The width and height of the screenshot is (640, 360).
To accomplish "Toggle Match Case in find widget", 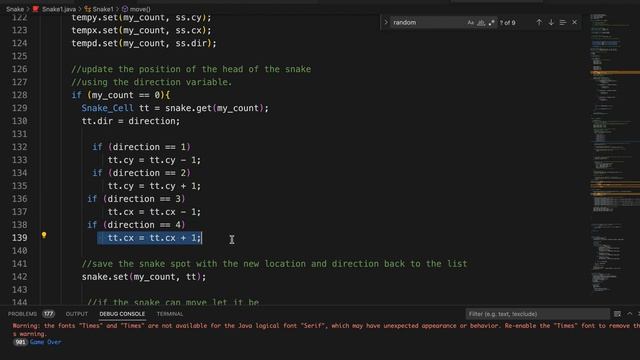I will 471,23.
